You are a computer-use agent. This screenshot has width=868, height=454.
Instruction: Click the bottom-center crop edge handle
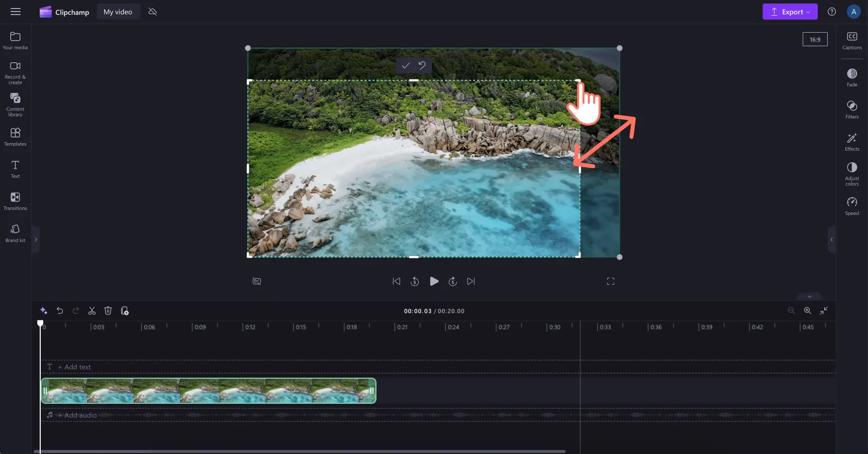(x=414, y=257)
